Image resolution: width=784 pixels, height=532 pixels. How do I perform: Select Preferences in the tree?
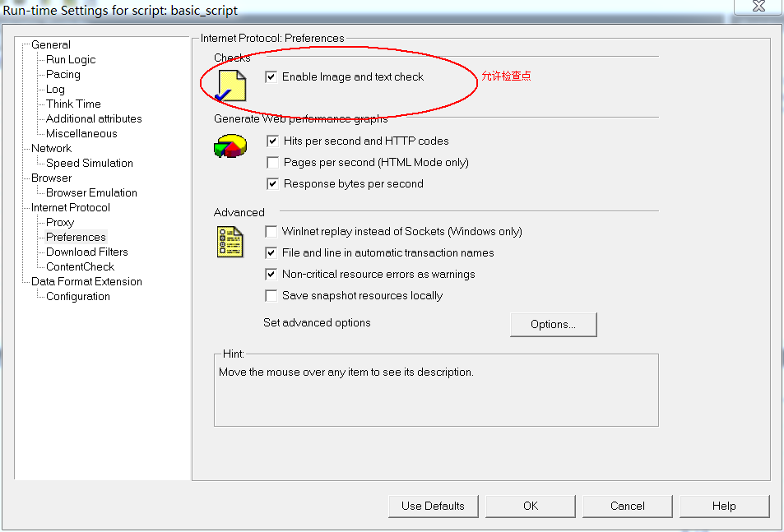76,238
